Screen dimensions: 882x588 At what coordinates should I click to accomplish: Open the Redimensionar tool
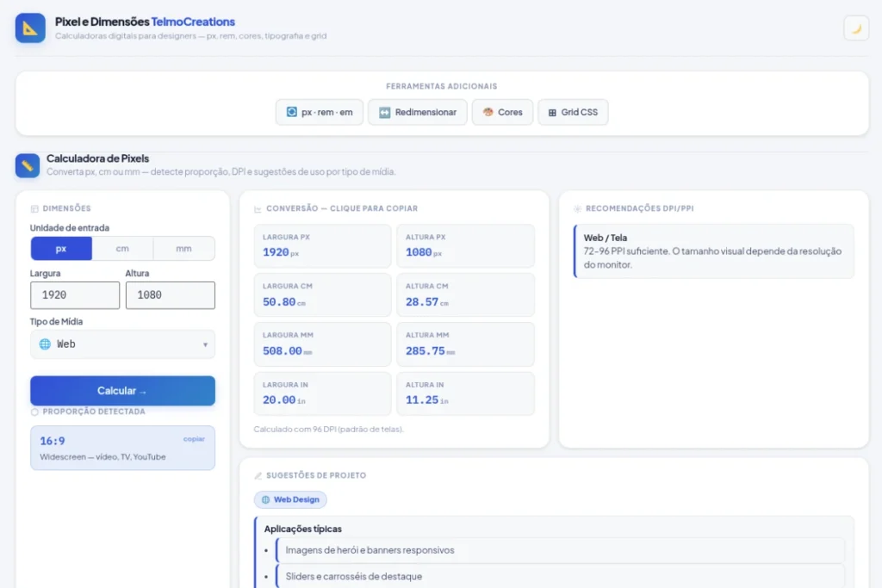tap(418, 112)
